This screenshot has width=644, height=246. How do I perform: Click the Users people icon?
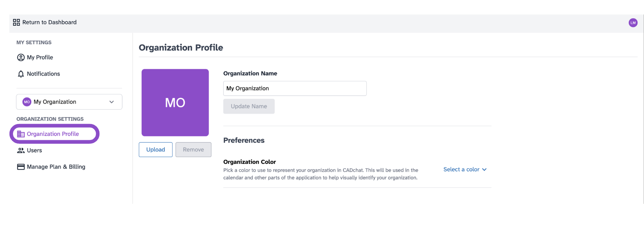[x=21, y=150]
